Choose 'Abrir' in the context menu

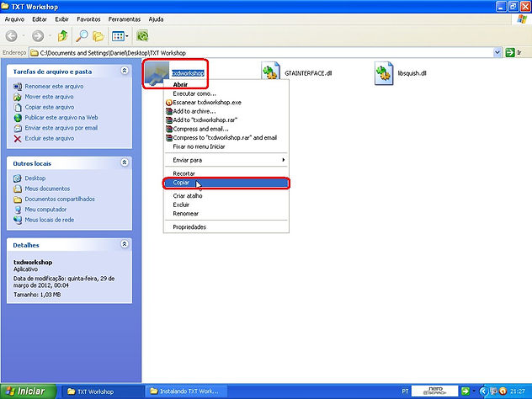226,84
